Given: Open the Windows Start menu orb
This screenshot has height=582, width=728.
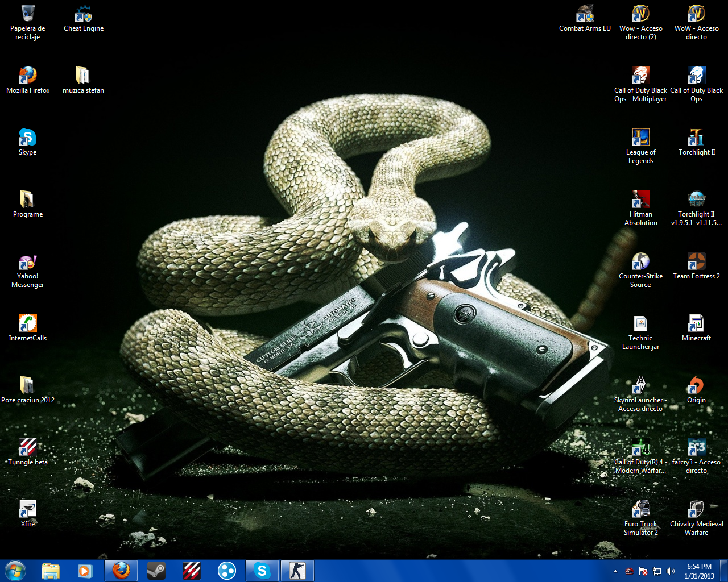Looking at the screenshot, I should [15, 570].
